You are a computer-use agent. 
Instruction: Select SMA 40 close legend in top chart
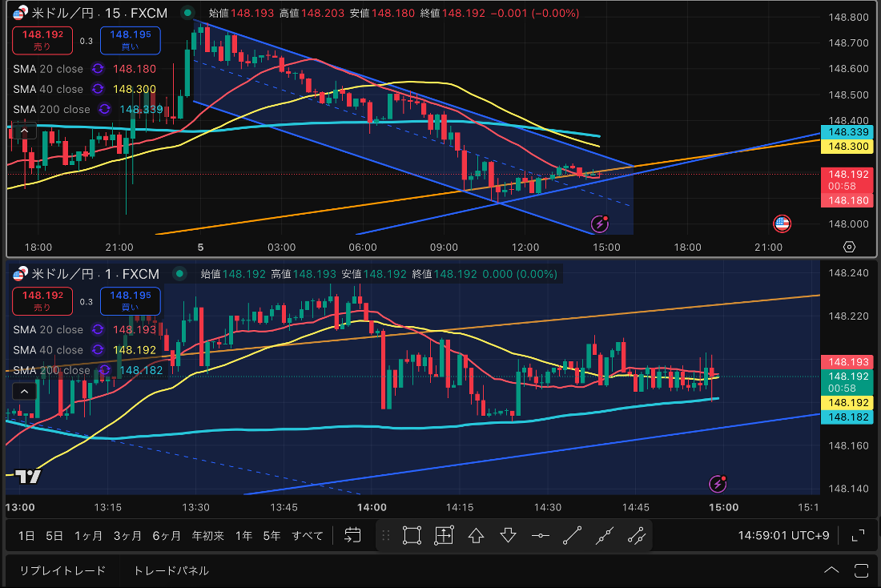pos(48,89)
